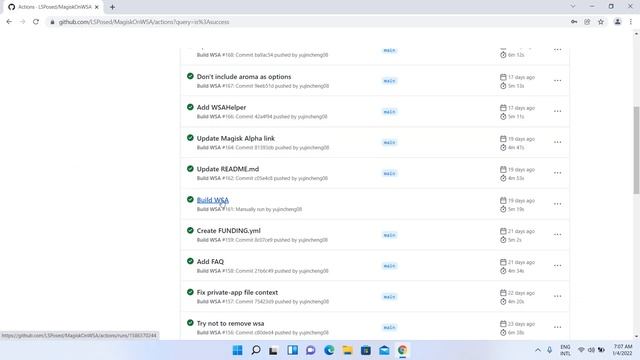Open options menu for 'Don't include aroma as options'
This screenshot has height=360, width=640.
click(x=557, y=81)
